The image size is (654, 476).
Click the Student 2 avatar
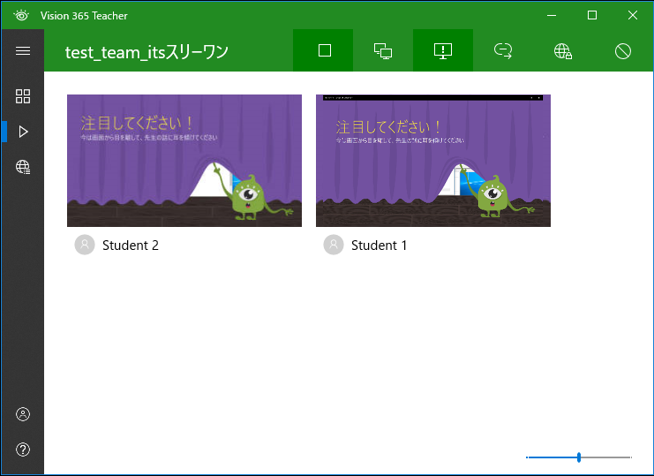(x=85, y=244)
